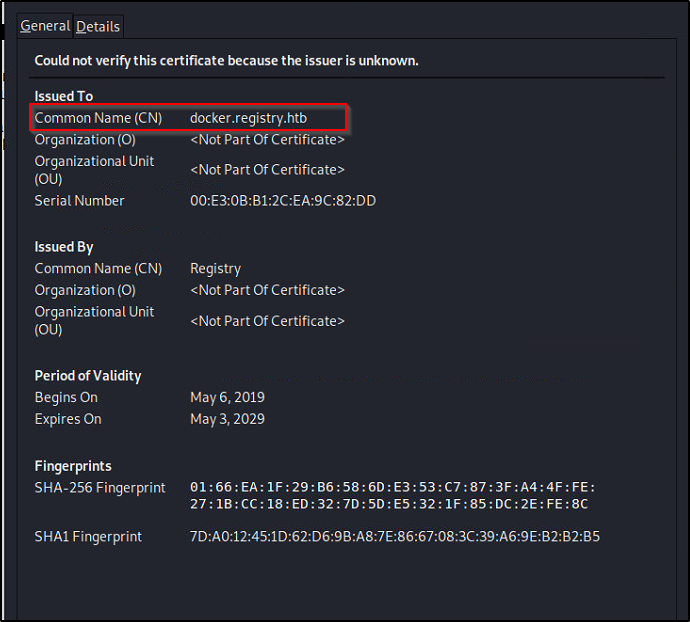Click the Issued To heading
Screen dimensions: 690x622
tap(64, 96)
